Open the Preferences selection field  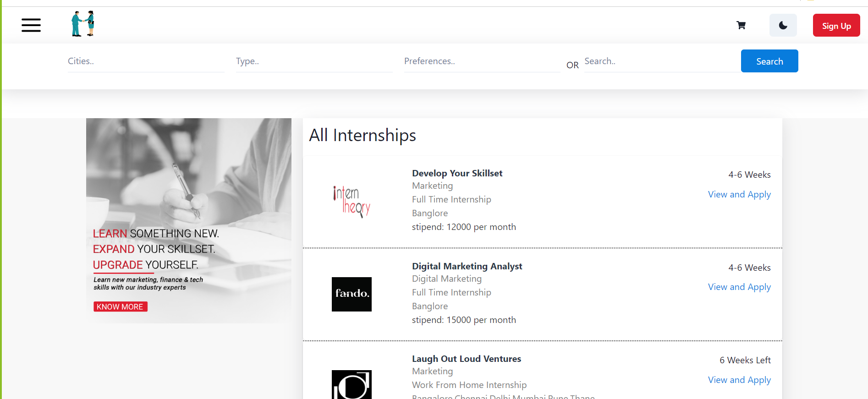coord(482,61)
